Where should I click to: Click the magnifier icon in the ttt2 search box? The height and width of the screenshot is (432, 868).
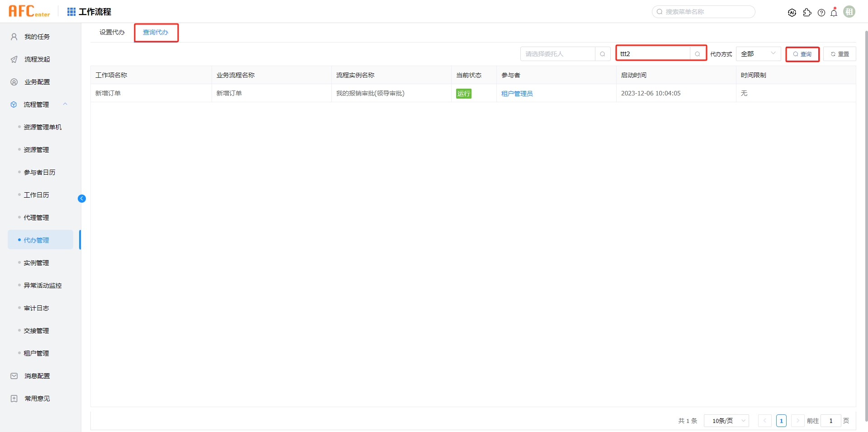click(x=698, y=53)
